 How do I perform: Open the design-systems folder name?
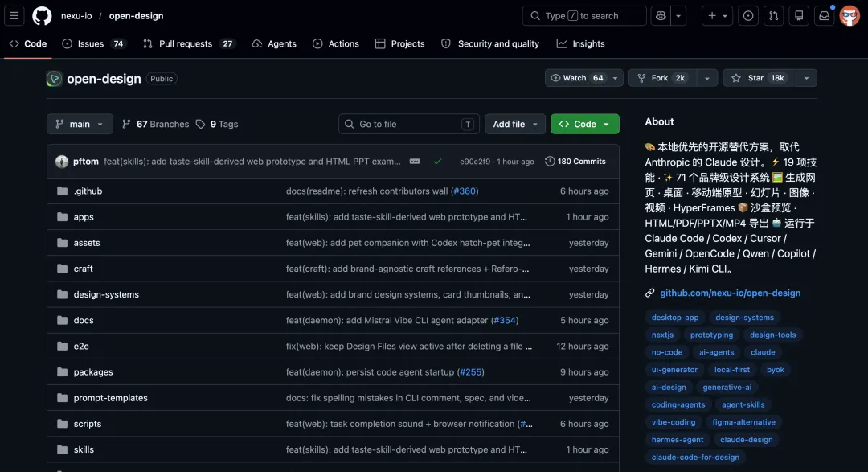106,294
